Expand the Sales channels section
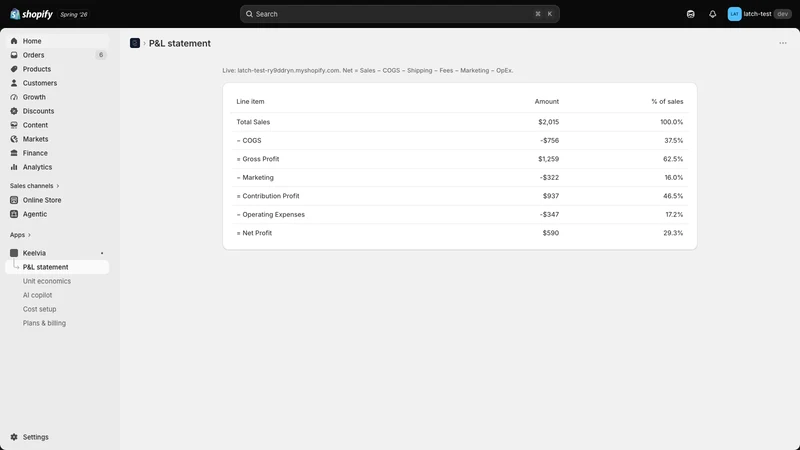 pos(35,186)
